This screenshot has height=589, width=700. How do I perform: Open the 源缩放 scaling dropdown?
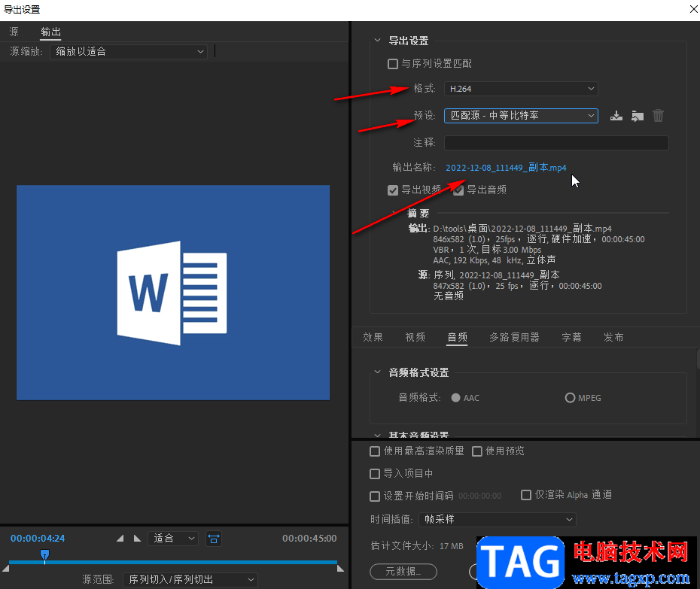point(129,52)
